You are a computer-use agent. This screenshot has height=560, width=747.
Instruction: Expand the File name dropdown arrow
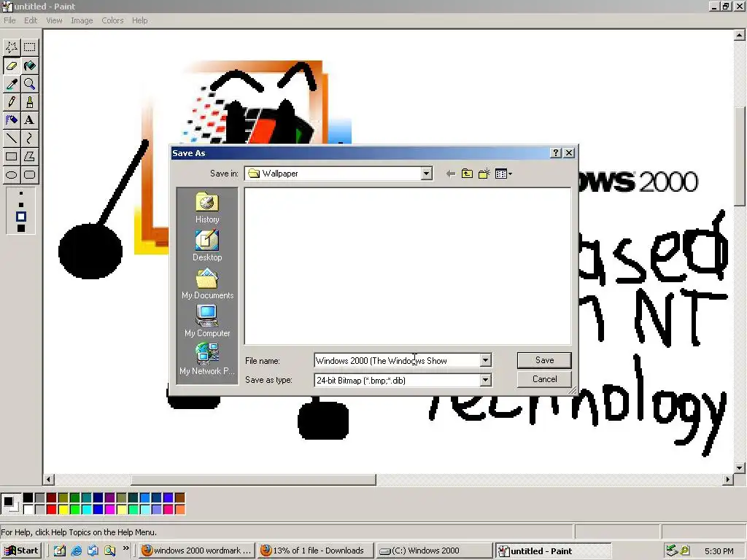(485, 360)
